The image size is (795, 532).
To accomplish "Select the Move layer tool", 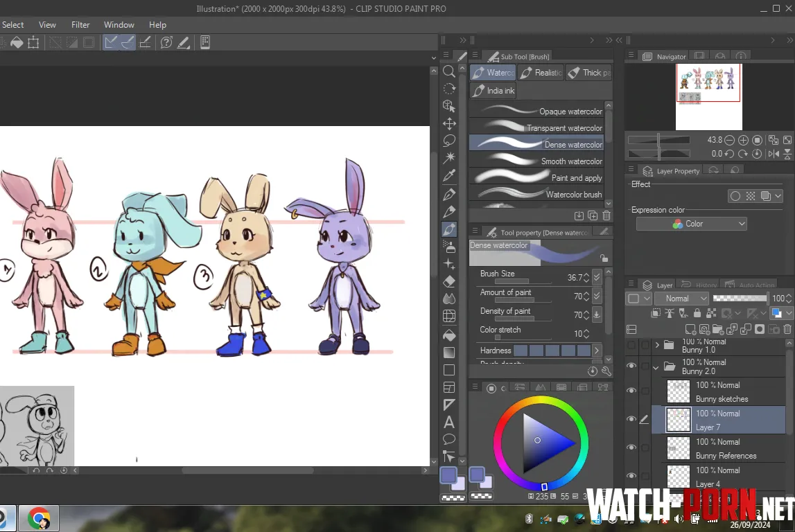I will [448, 123].
